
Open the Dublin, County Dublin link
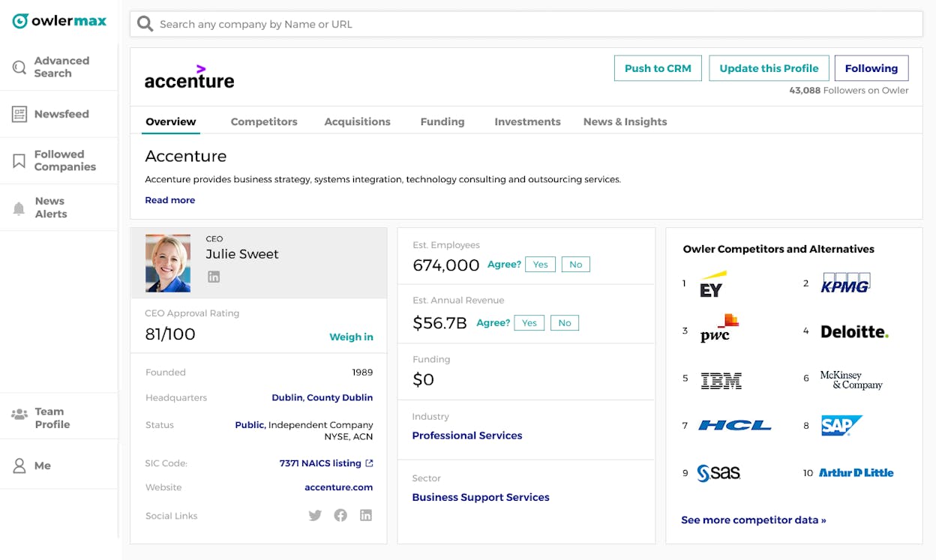pos(322,397)
